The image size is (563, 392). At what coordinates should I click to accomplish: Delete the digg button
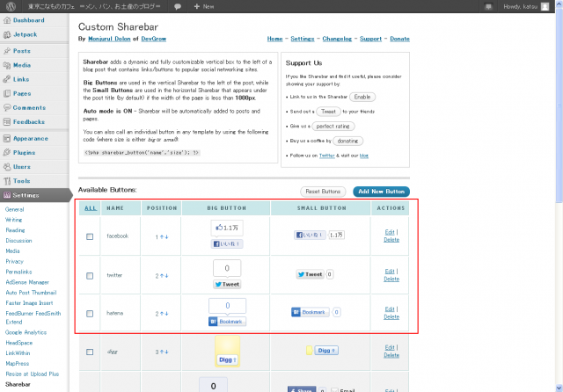(x=391, y=355)
